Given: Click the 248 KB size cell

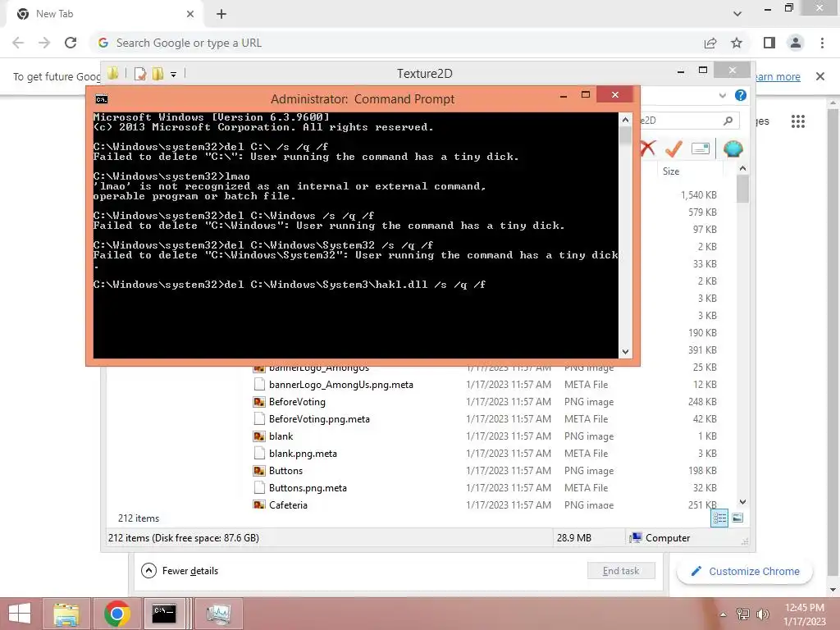Looking at the screenshot, I should pos(702,402).
